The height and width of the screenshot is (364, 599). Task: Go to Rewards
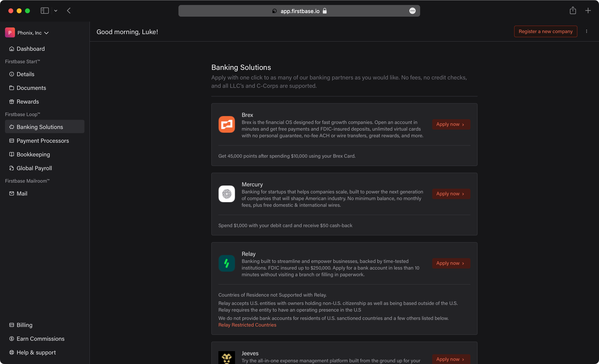click(45, 101)
